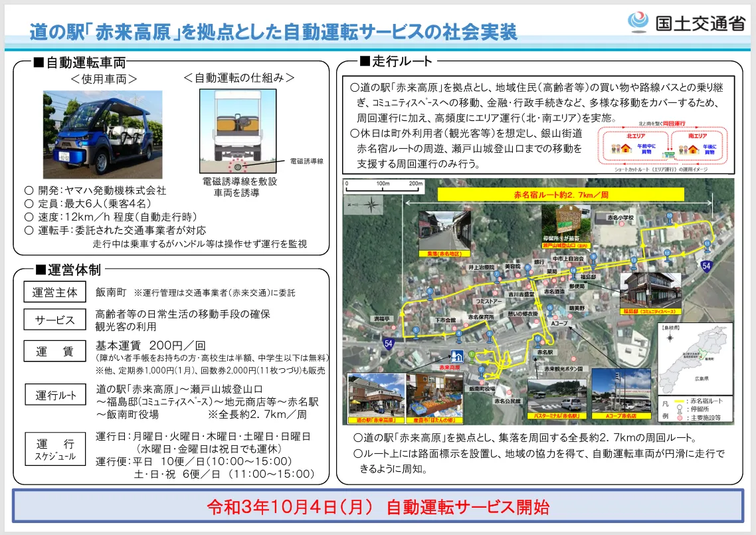Image resolution: width=756 pixels, height=535 pixels.
Task: Click route 54 shield beside stop 11
Action: pyautogui.click(x=706, y=266)
